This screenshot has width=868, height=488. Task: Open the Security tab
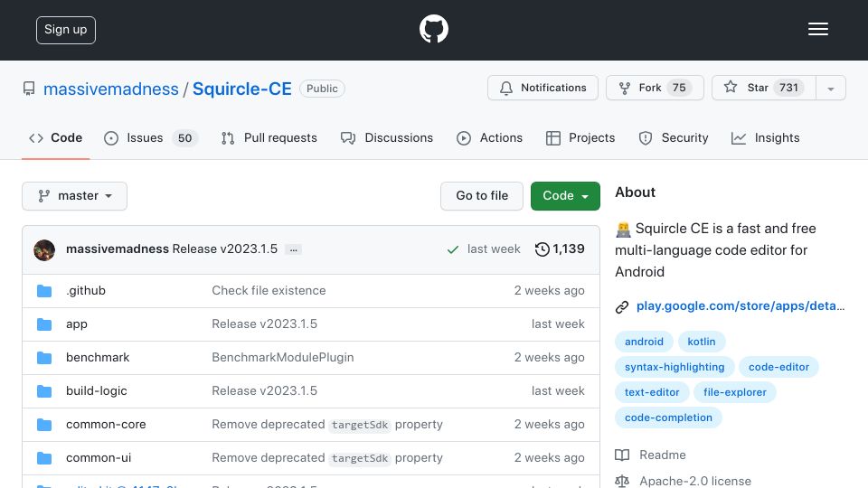673,137
